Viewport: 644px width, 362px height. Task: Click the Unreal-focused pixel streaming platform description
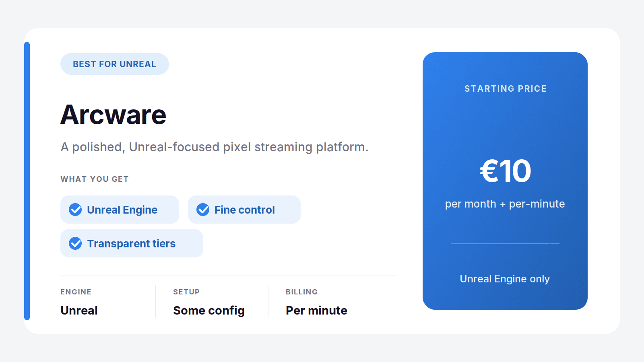(215, 147)
